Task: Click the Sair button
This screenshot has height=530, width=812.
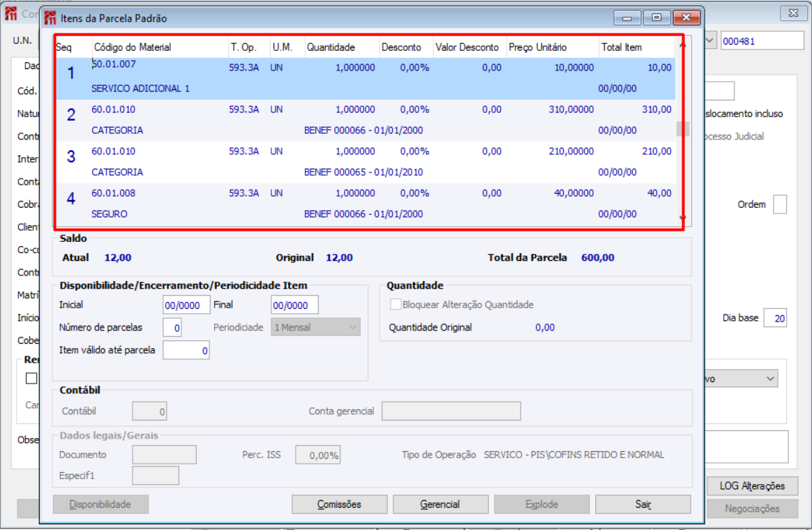Action: point(642,504)
